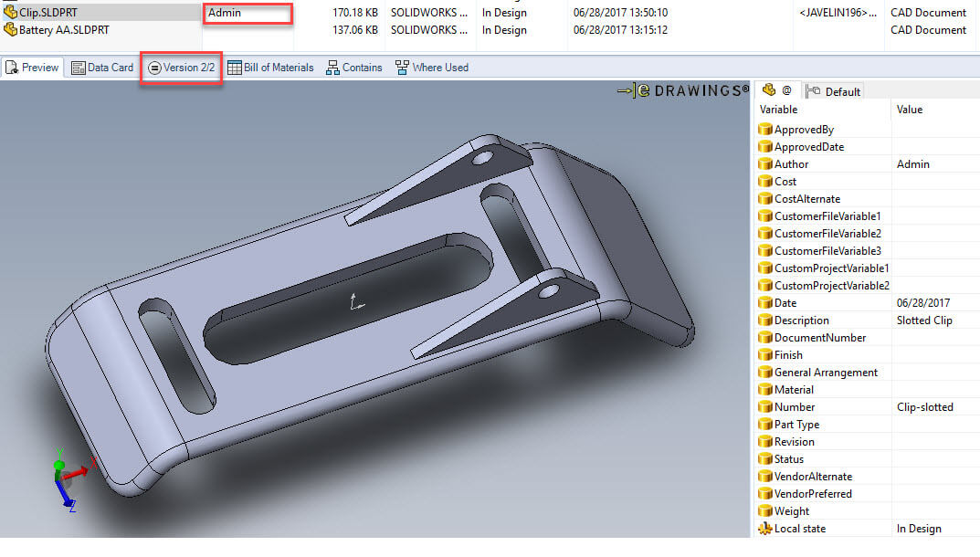Select the Clip.SLDPRT file name

[48, 13]
